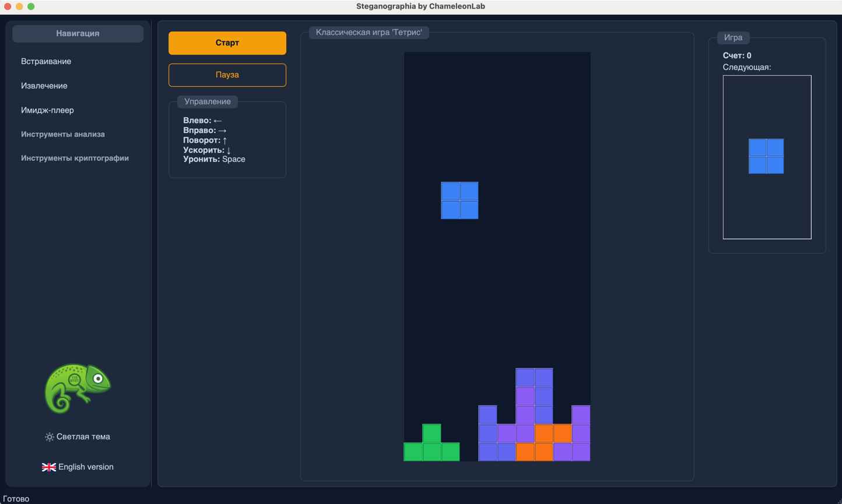
Task: Click the UK flag icon
Action: pos(49,467)
